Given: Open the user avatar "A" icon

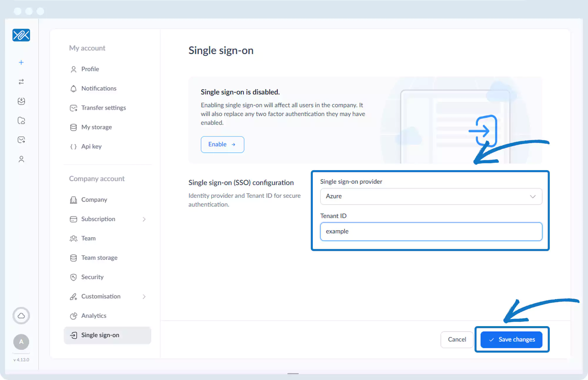Looking at the screenshot, I should [21, 342].
